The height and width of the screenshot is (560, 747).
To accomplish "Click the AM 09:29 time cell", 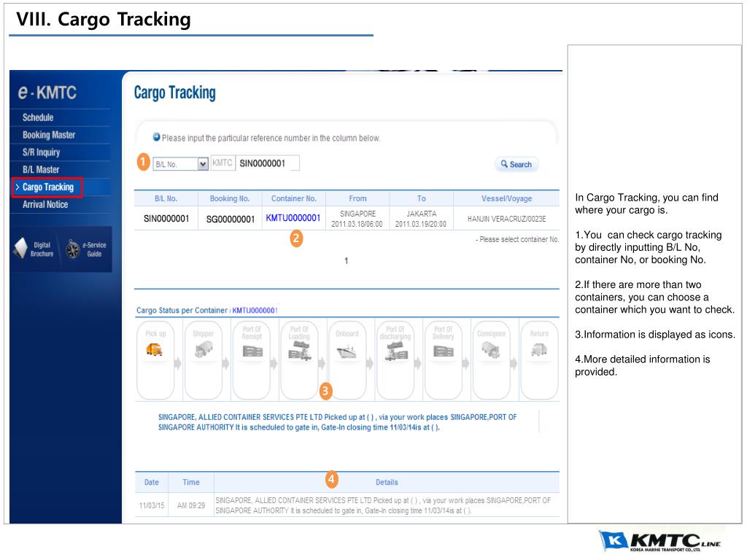I will [191, 505].
